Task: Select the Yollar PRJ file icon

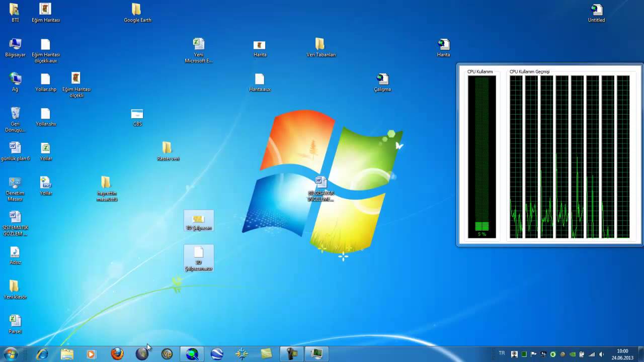Action: tap(46, 186)
